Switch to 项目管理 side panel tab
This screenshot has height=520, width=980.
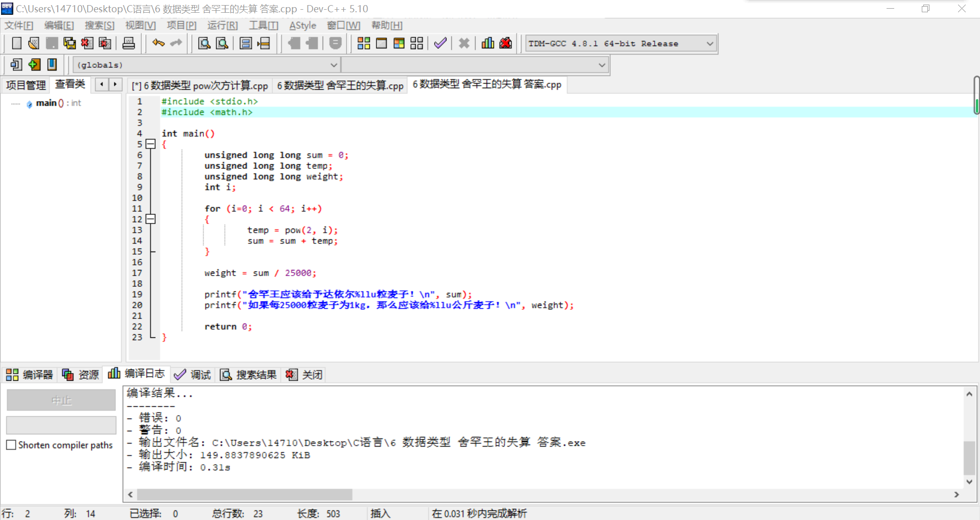26,85
